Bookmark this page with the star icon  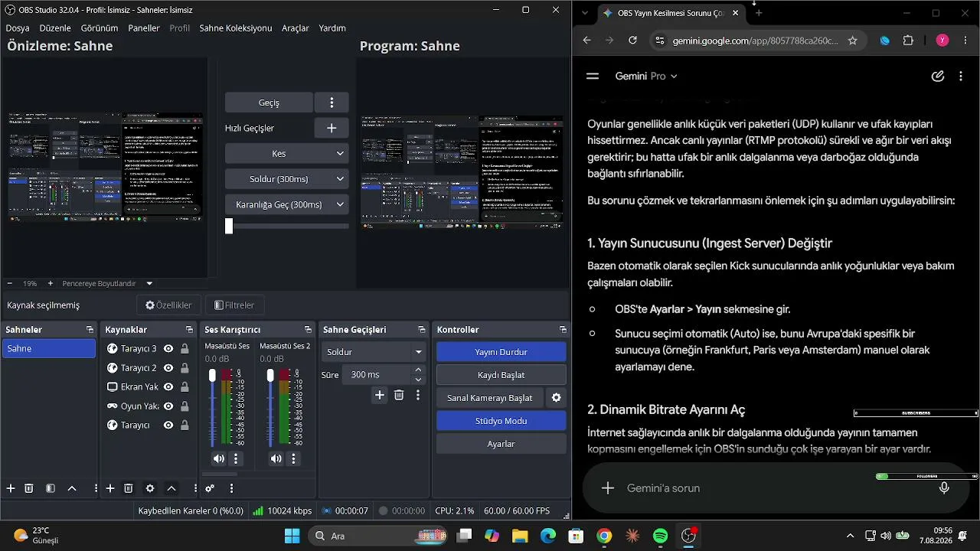coord(852,41)
